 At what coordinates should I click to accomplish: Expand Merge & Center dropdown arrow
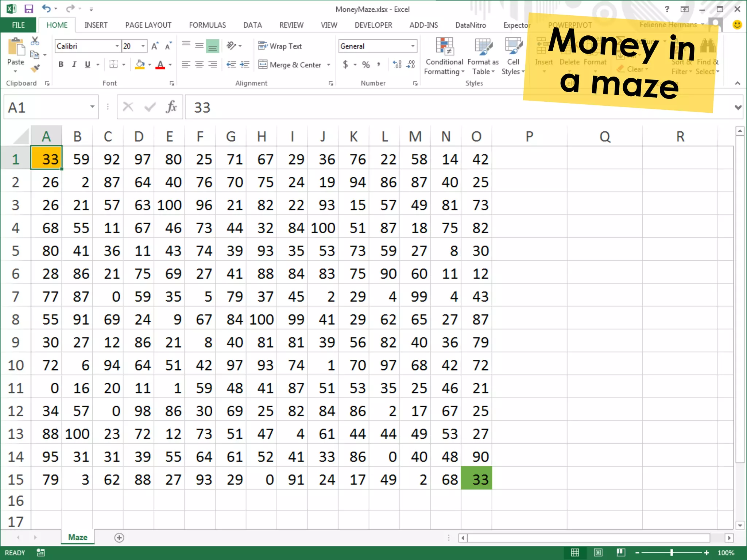329,65
